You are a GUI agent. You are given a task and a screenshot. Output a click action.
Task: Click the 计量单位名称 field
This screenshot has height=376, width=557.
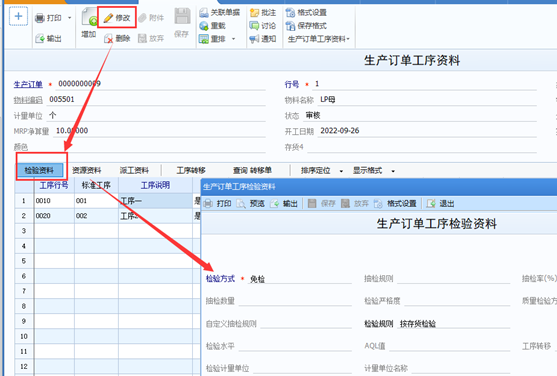tap(460, 369)
